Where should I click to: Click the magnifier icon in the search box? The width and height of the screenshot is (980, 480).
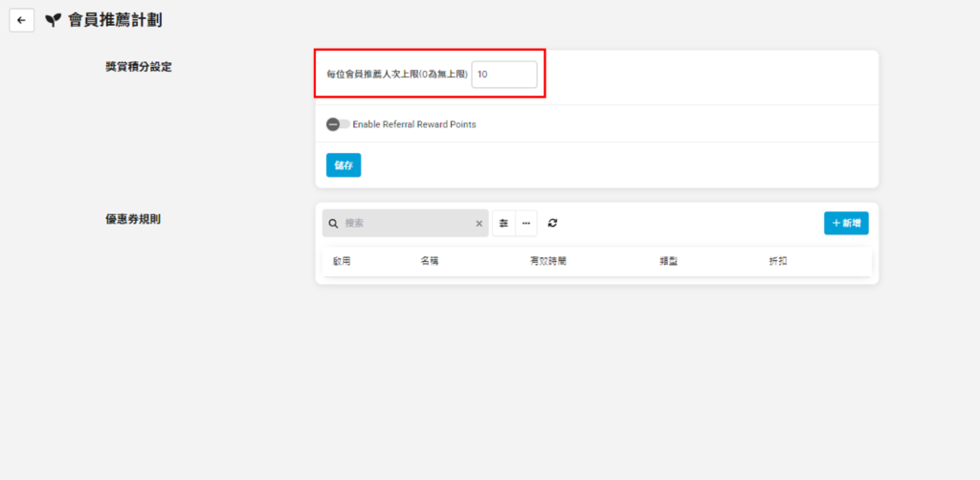click(333, 223)
